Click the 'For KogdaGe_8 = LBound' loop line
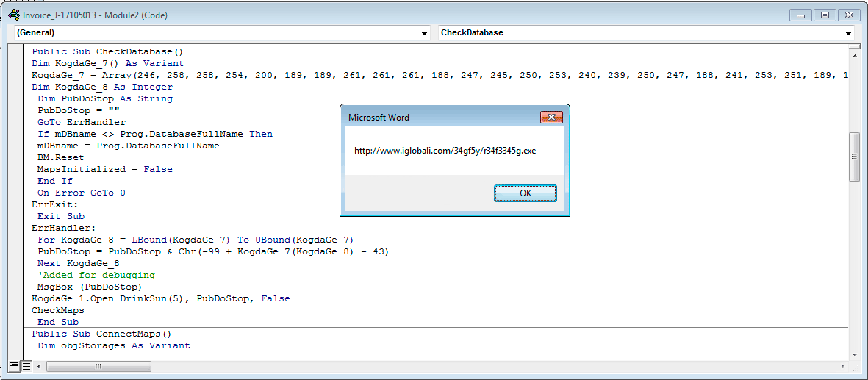 point(196,240)
